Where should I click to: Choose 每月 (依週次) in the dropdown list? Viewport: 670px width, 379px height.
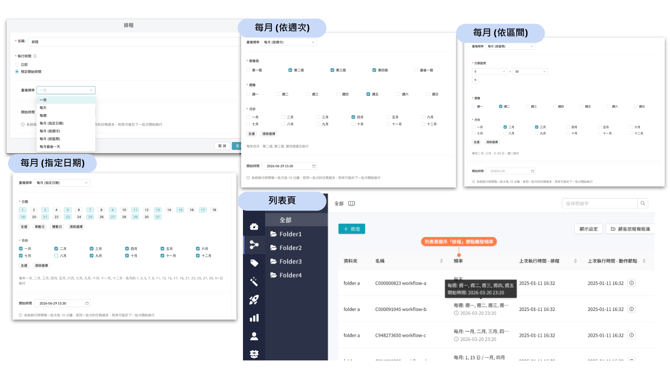pos(66,131)
